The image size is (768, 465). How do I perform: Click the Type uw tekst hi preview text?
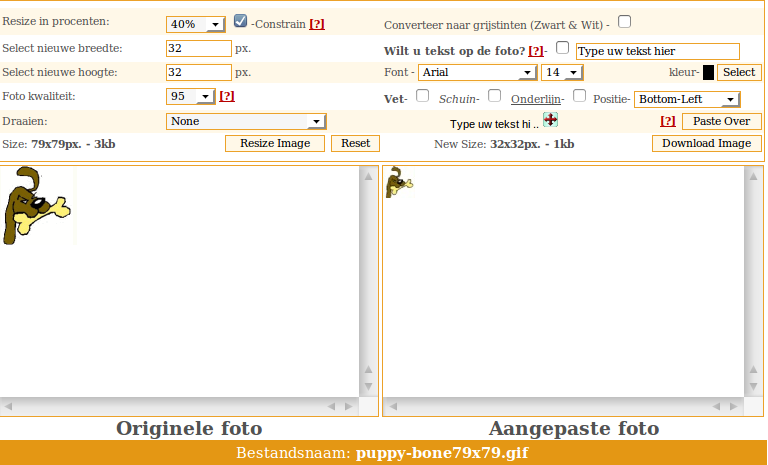494,124
